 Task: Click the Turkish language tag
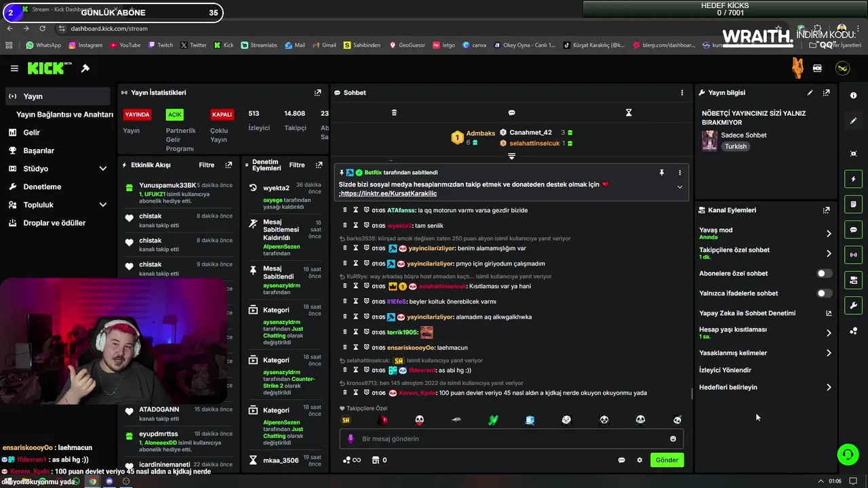coord(735,146)
